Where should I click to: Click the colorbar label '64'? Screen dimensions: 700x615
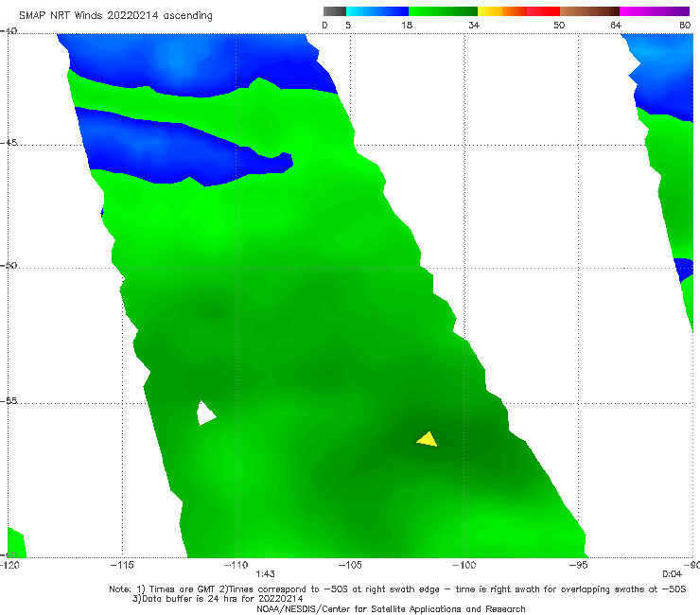tap(616, 26)
